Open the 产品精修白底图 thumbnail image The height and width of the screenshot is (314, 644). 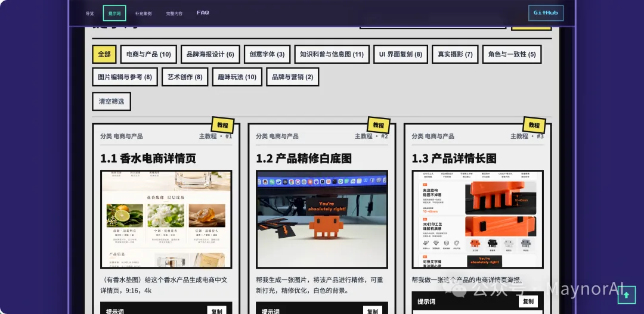coord(322,219)
